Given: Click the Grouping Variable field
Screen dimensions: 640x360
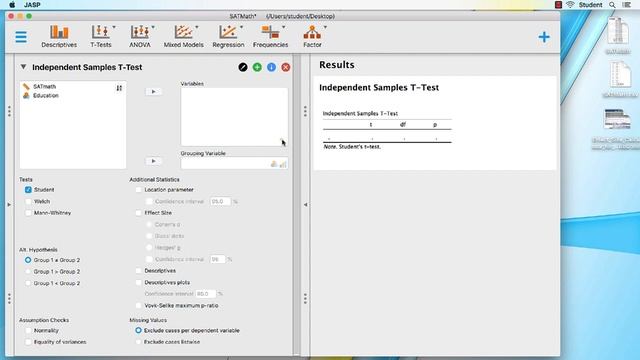Looking at the screenshot, I should click(x=234, y=164).
